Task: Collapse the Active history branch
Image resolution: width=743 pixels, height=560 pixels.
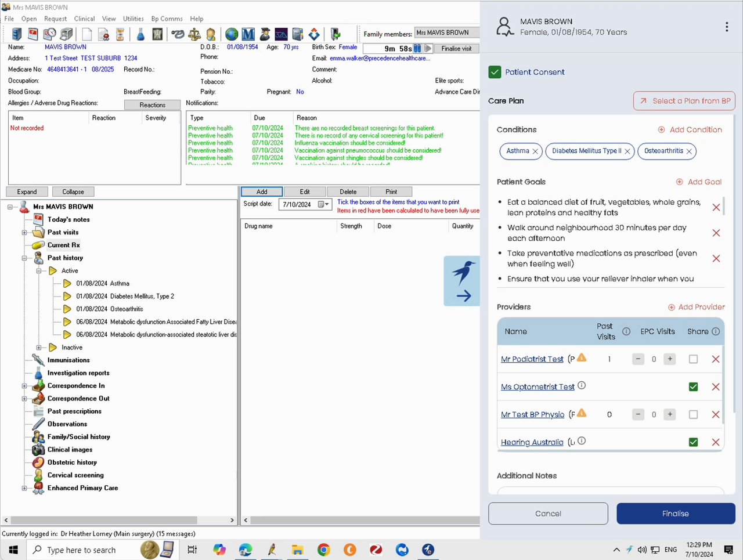Action: point(39,271)
